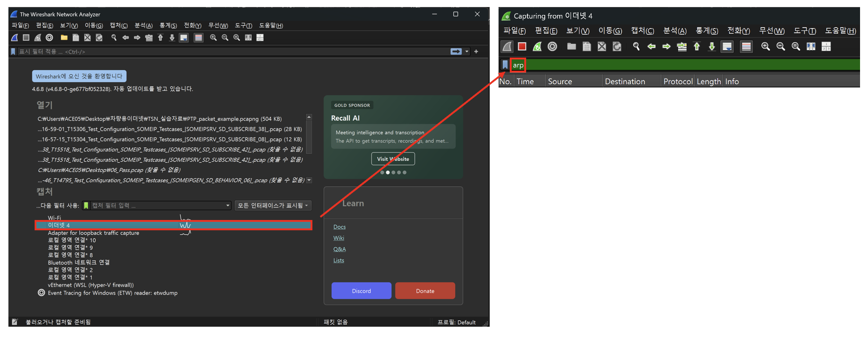
Task: Open the 보기(V) menu in the capturing window
Action: [578, 31]
